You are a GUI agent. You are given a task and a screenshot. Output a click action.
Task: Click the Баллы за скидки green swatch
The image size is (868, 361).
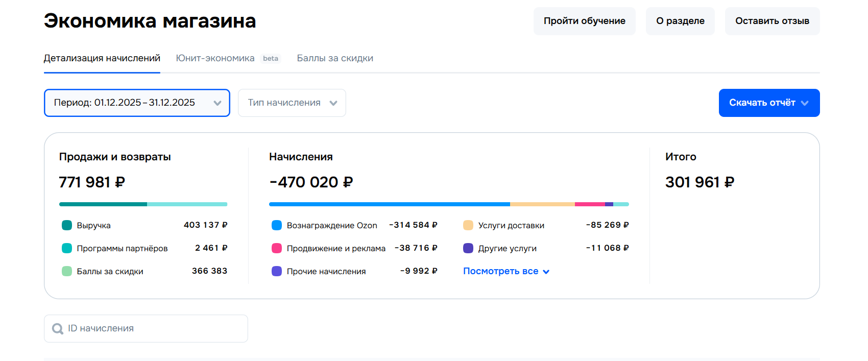point(67,271)
